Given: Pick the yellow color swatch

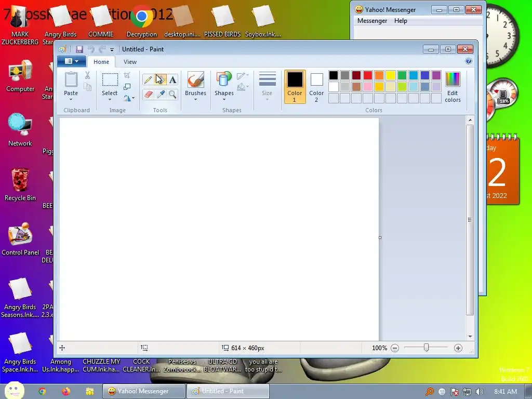Looking at the screenshot, I should pyautogui.click(x=391, y=75).
